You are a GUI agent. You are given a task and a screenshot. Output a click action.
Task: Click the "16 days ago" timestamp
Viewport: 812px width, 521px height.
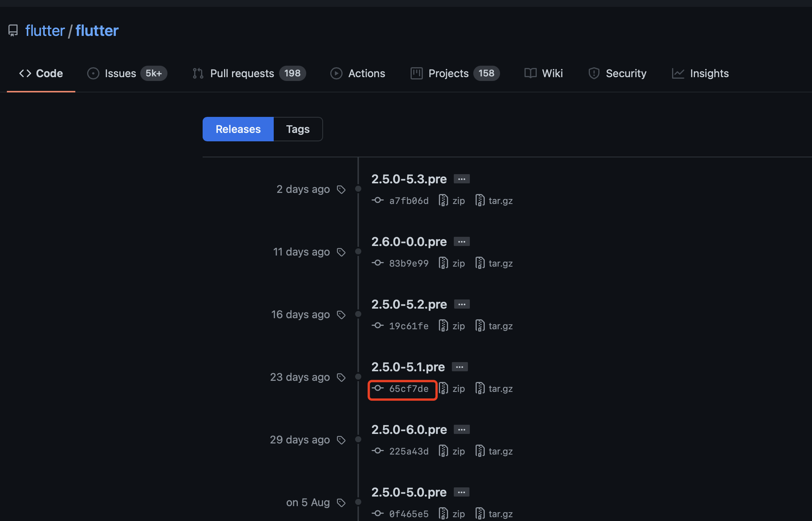[300, 314]
